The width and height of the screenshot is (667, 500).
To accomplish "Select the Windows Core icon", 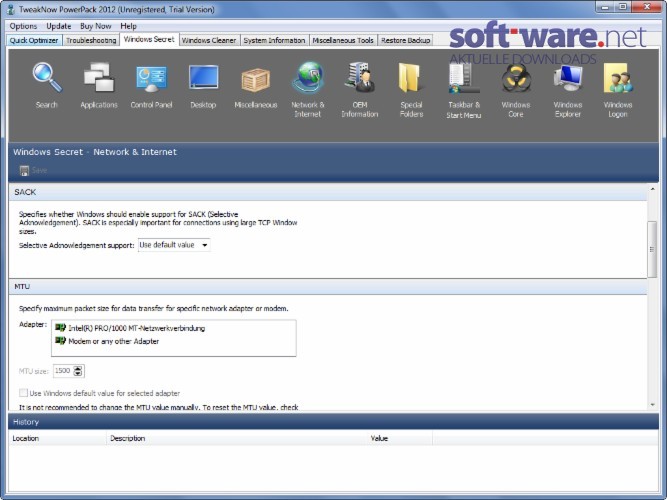I will 516,78.
